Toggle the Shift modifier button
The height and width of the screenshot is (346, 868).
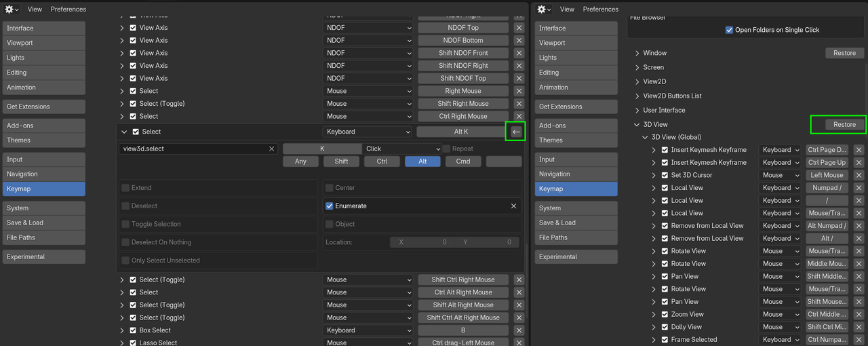[341, 161]
